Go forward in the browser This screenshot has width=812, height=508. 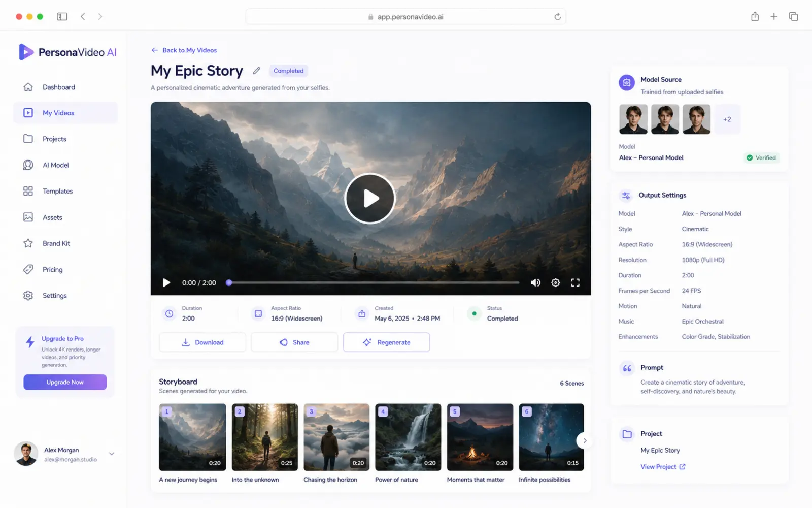(100, 17)
